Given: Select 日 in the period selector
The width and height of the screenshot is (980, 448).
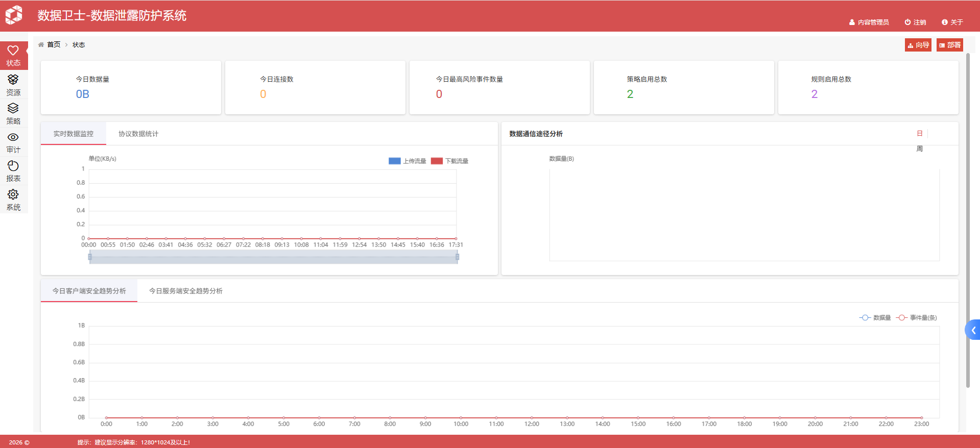Looking at the screenshot, I should (919, 134).
